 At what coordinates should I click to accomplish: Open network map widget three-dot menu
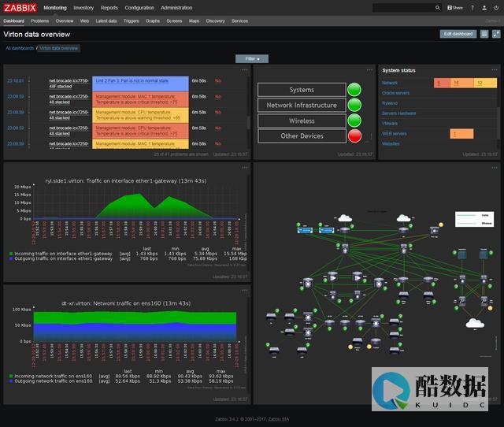(495, 168)
